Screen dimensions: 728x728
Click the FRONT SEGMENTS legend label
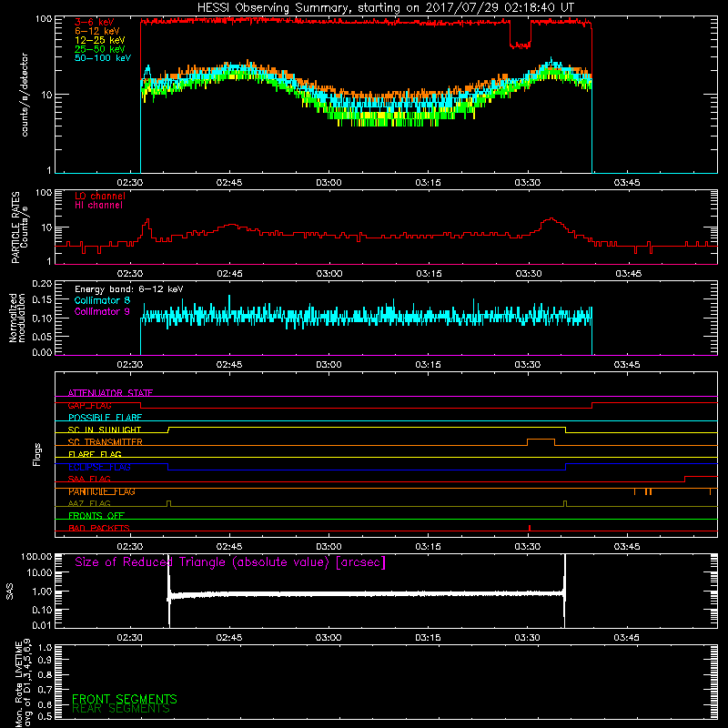click(125, 699)
